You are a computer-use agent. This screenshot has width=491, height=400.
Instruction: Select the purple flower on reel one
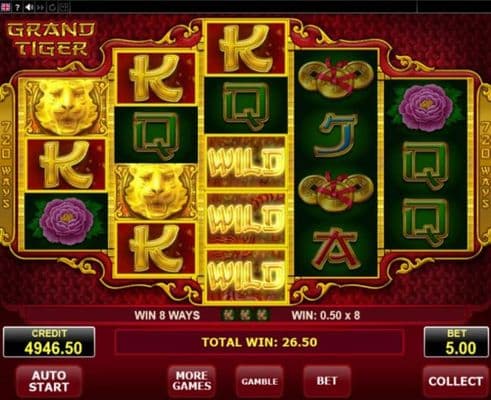coord(66,221)
